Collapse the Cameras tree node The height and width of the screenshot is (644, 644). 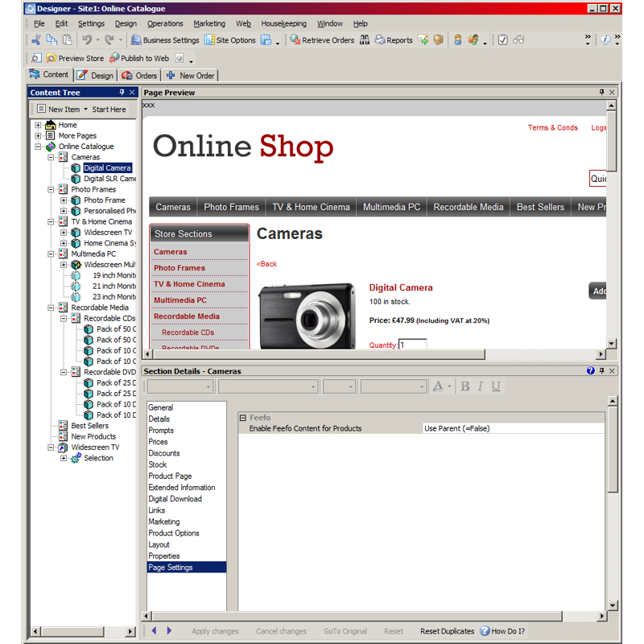[x=51, y=157]
